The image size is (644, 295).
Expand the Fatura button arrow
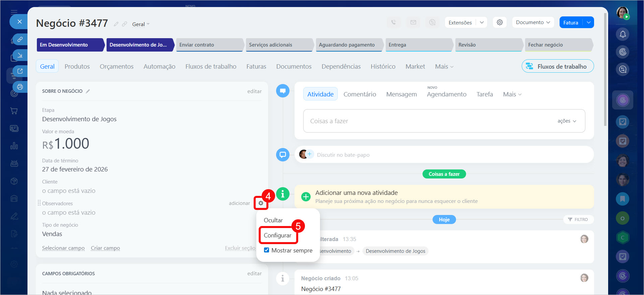click(589, 22)
